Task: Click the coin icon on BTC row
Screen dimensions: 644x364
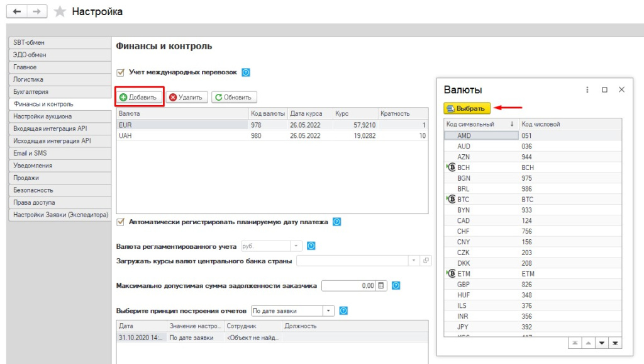Action: (x=452, y=199)
